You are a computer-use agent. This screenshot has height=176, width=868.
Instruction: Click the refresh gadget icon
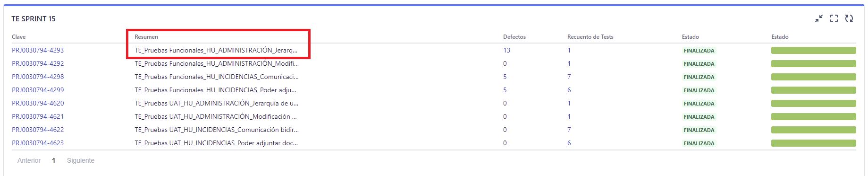pos(849,18)
